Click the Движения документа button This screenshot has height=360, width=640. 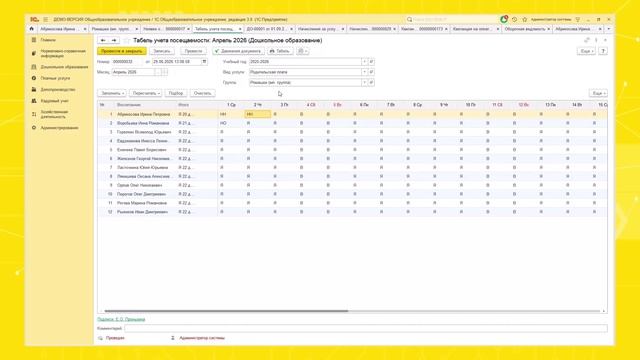click(x=238, y=51)
